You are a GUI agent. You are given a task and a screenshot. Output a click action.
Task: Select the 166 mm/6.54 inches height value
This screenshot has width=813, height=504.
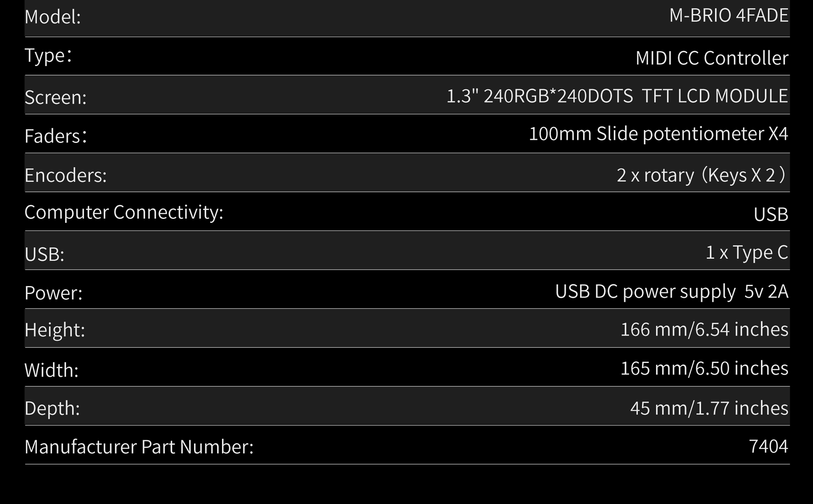[704, 329]
